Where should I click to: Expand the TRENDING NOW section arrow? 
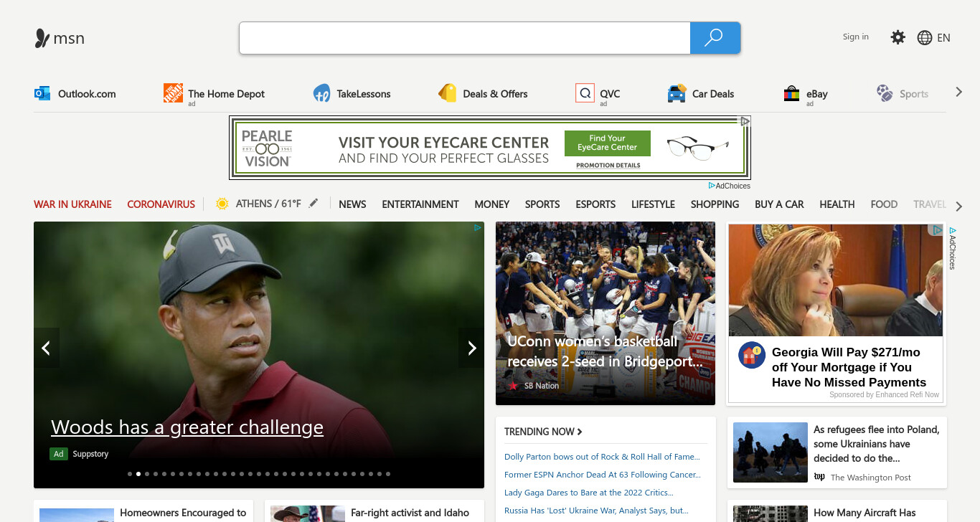pyautogui.click(x=580, y=432)
